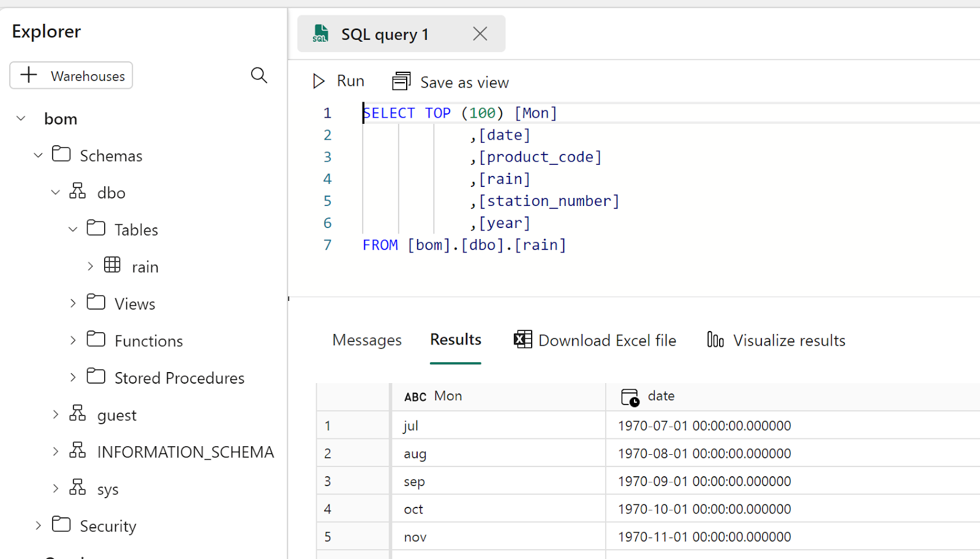The width and height of the screenshot is (980, 559).
Task: Collapse the bom warehouse node
Action: click(x=21, y=118)
